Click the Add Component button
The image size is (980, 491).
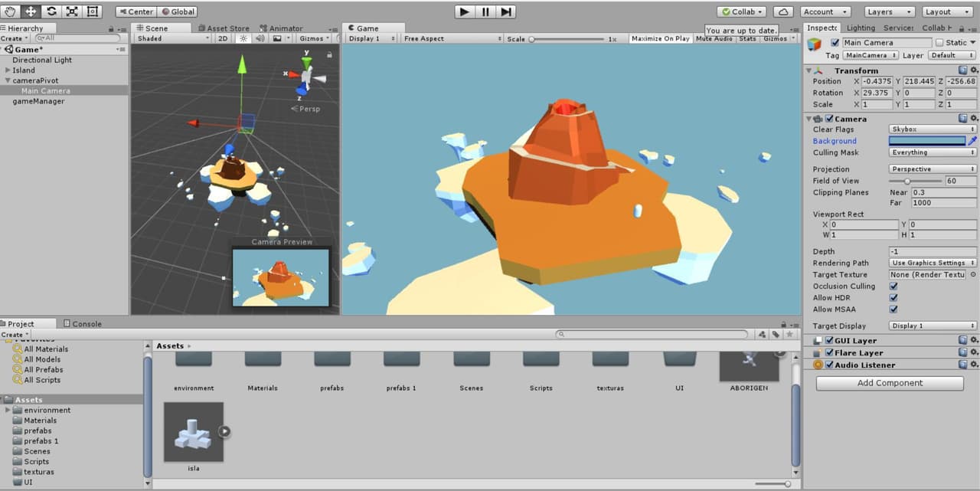pyautogui.click(x=890, y=383)
